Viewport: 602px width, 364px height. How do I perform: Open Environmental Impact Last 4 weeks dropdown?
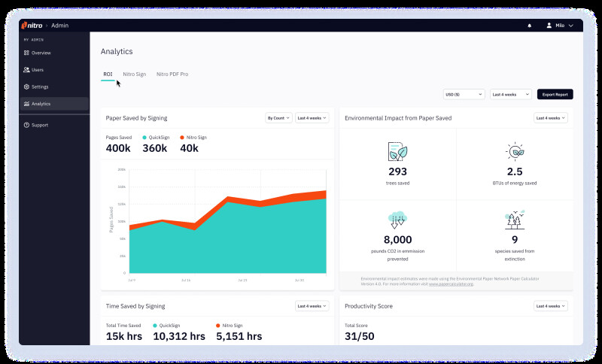551,118
